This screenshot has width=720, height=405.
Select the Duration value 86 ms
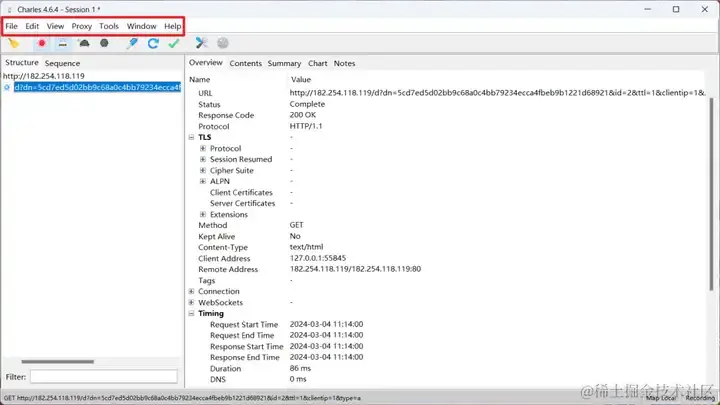point(300,368)
